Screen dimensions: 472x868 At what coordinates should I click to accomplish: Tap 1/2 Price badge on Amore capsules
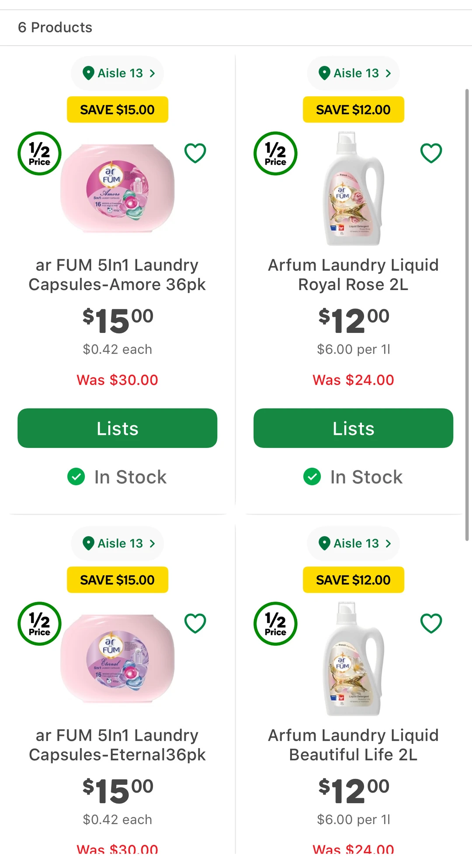point(39,154)
